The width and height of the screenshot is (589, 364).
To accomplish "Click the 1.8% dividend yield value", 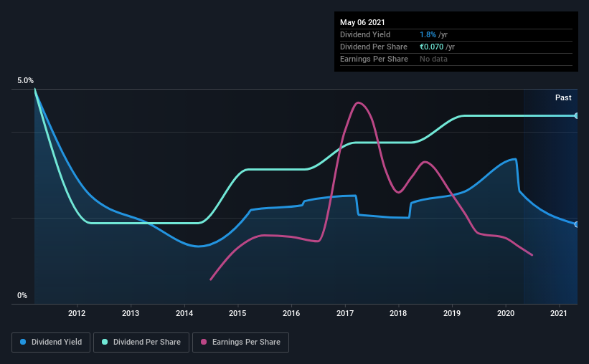I will (428, 34).
